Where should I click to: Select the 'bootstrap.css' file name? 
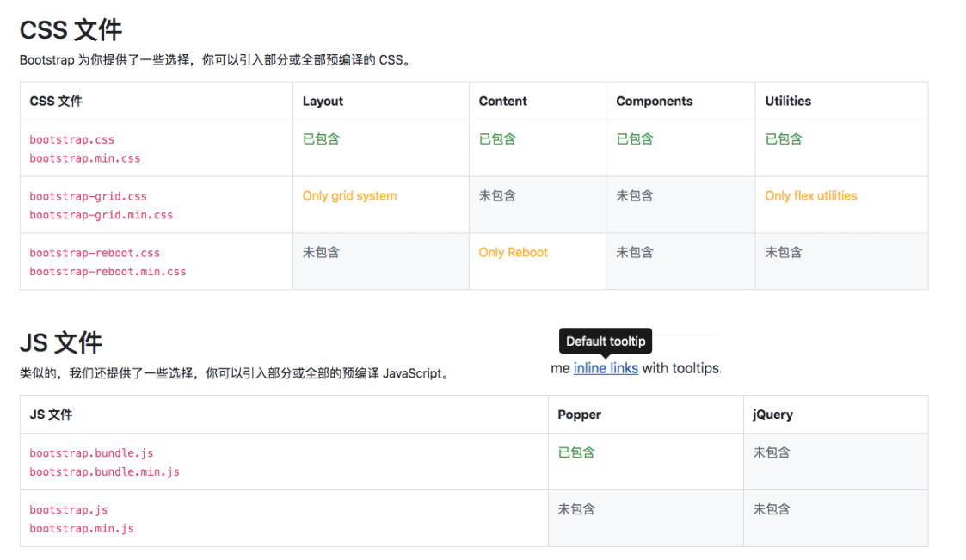point(72,140)
